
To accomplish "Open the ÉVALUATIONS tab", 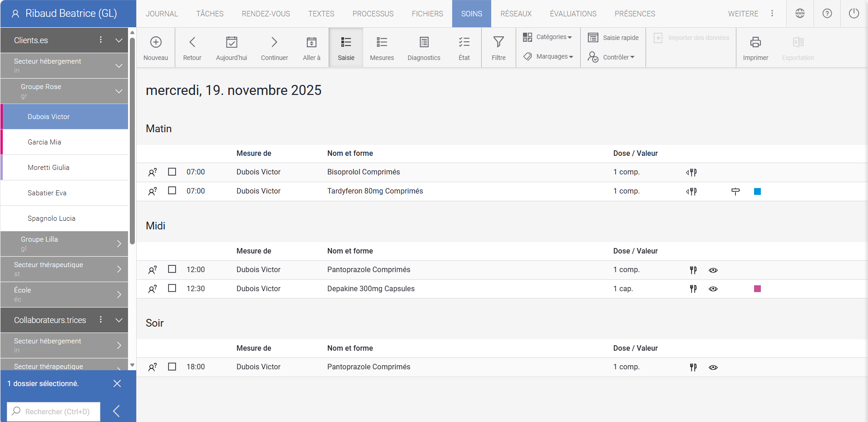I will pyautogui.click(x=573, y=14).
